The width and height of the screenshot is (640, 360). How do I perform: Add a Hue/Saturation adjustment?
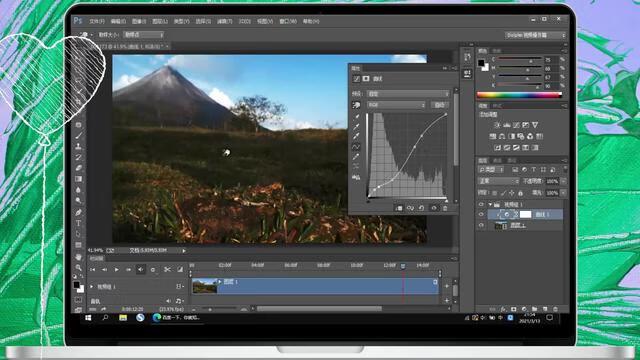click(493, 136)
